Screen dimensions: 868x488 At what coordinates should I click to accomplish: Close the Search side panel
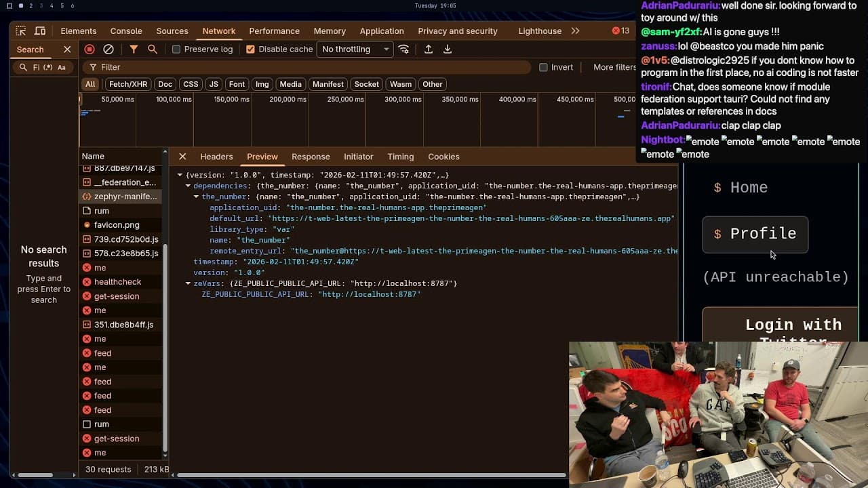pyautogui.click(x=67, y=49)
